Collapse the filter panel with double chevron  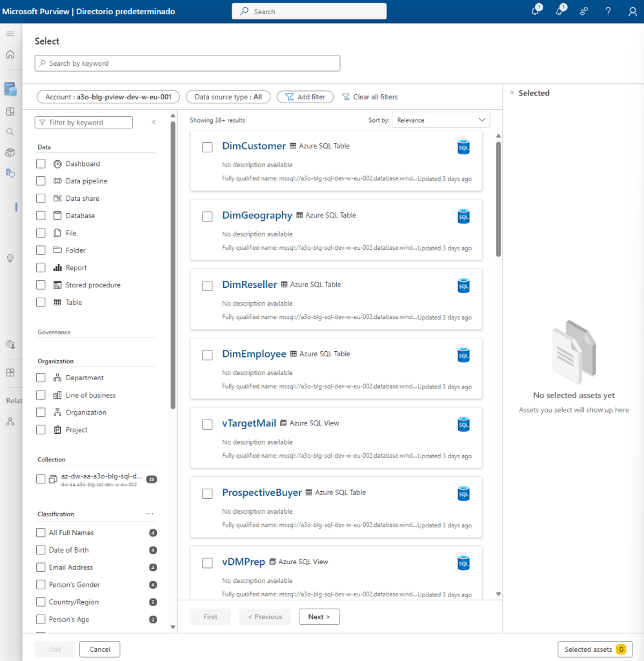[154, 122]
